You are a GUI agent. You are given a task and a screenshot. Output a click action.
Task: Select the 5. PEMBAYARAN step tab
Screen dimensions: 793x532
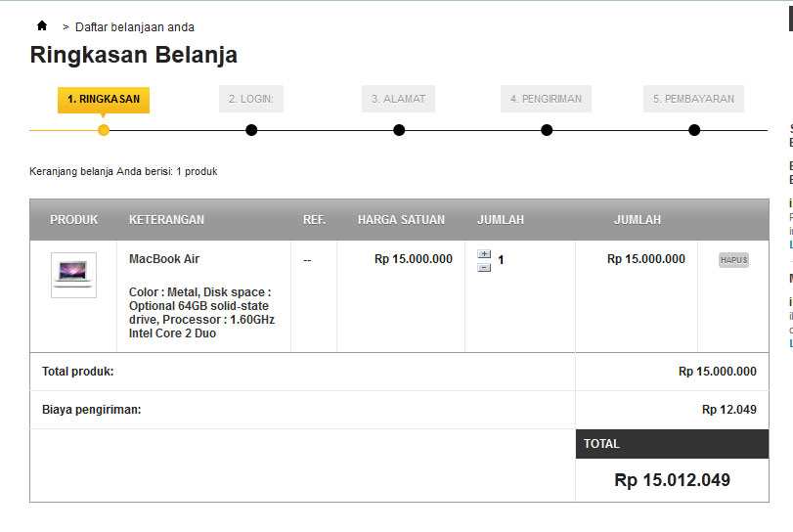(x=693, y=99)
